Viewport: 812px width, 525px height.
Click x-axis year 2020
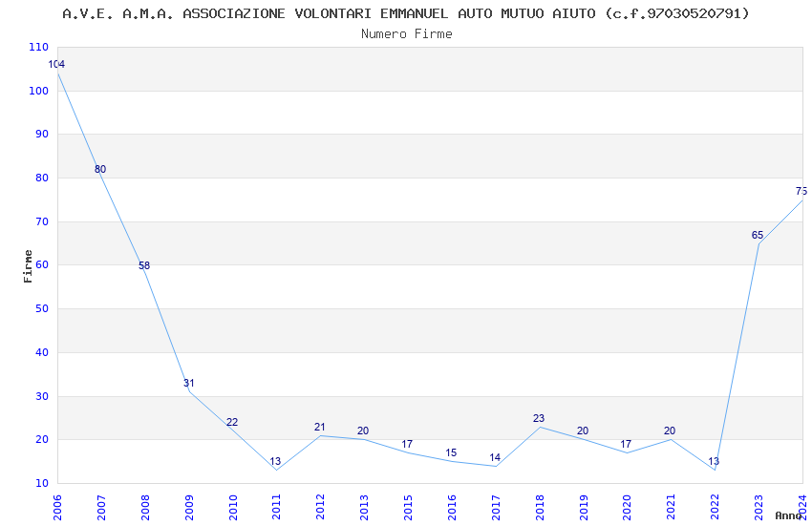point(627,508)
